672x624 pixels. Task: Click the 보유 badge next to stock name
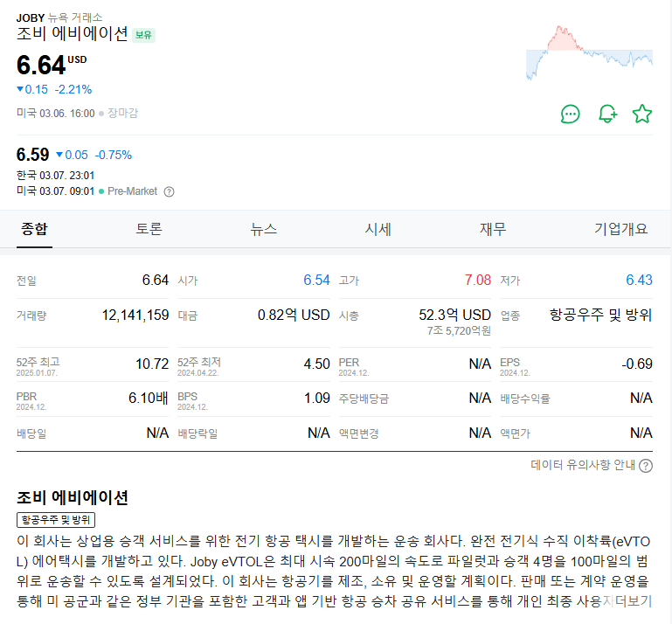[143, 35]
